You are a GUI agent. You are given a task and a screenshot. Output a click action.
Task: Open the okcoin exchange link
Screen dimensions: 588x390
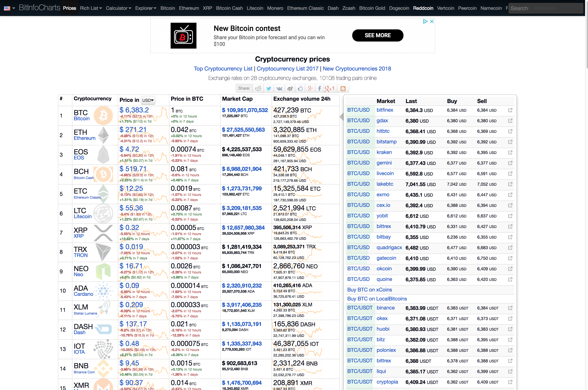(x=384, y=269)
